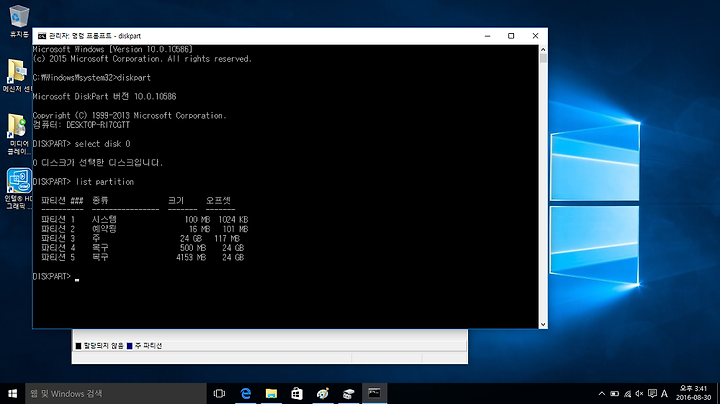Show hidden system tray icons
Screen dimensions: 720x404
602,393
